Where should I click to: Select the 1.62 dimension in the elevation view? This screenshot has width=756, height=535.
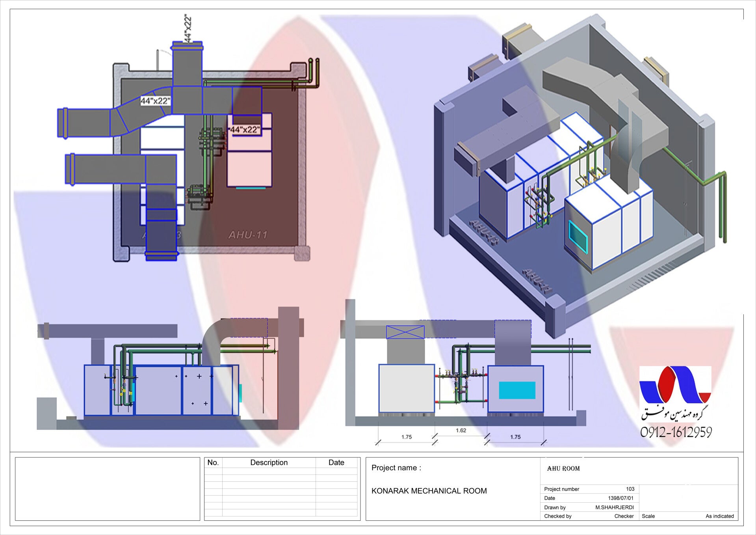pos(461,431)
